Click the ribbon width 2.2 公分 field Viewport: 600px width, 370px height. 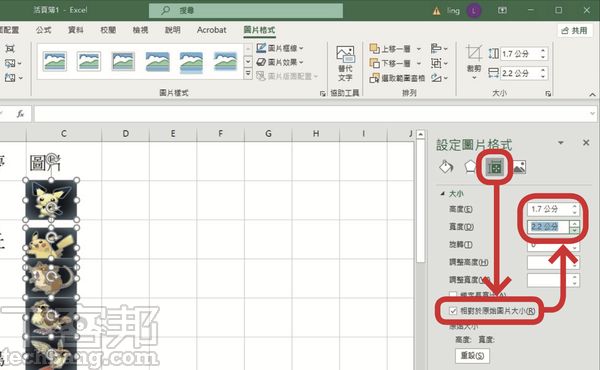(519, 73)
